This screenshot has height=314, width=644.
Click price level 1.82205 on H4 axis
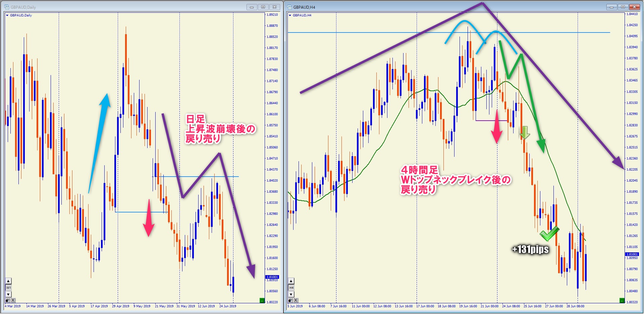tap(632, 170)
